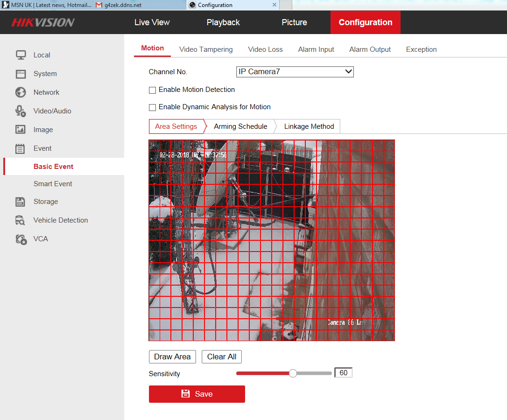
Task: Switch to the Video Tampering tab
Action: [206, 49]
